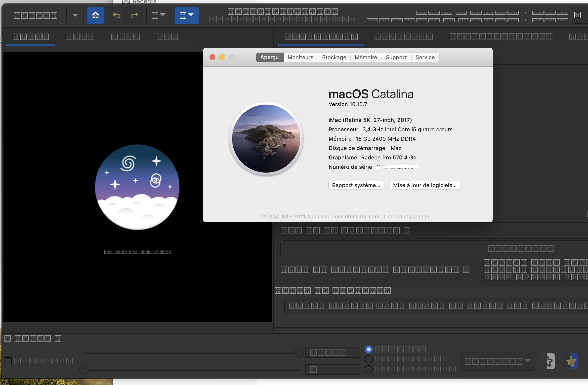Click the starry night sky logo
Screen dimensions: 588x385
click(137, 187)
